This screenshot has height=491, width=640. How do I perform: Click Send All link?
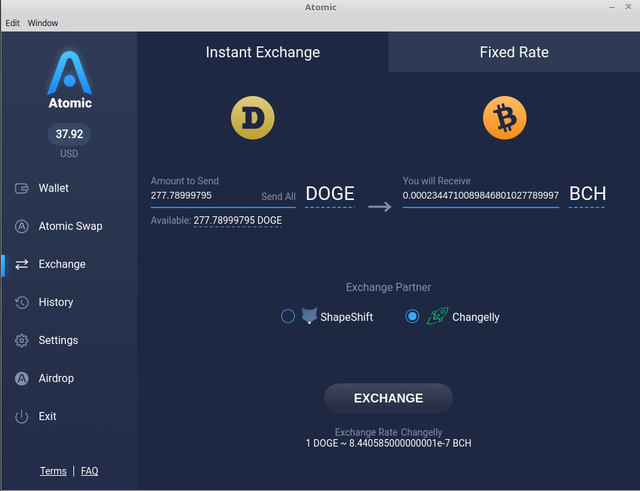click(x=278, y=196)
